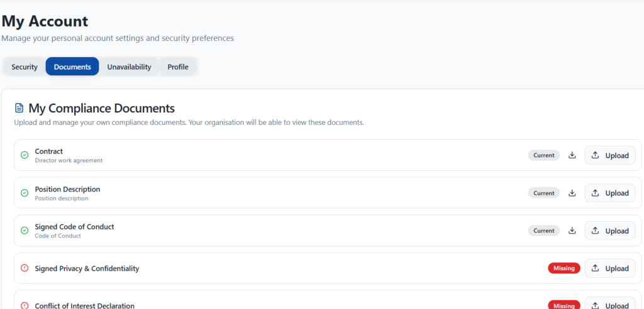Image resolution: width=644 pixels, height=309 pixels.
Task: Go to the Profile tab
Action: (178, 67)
